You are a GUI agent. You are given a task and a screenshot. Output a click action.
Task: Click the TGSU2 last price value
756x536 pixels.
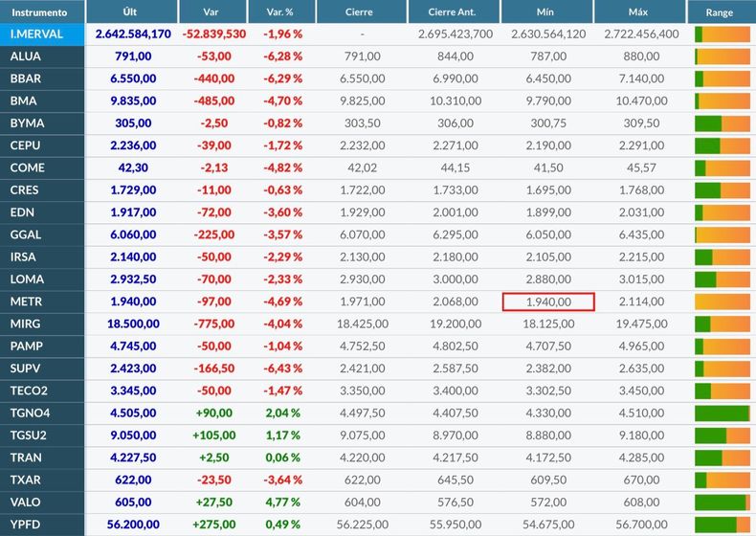(x=133, y=435)
